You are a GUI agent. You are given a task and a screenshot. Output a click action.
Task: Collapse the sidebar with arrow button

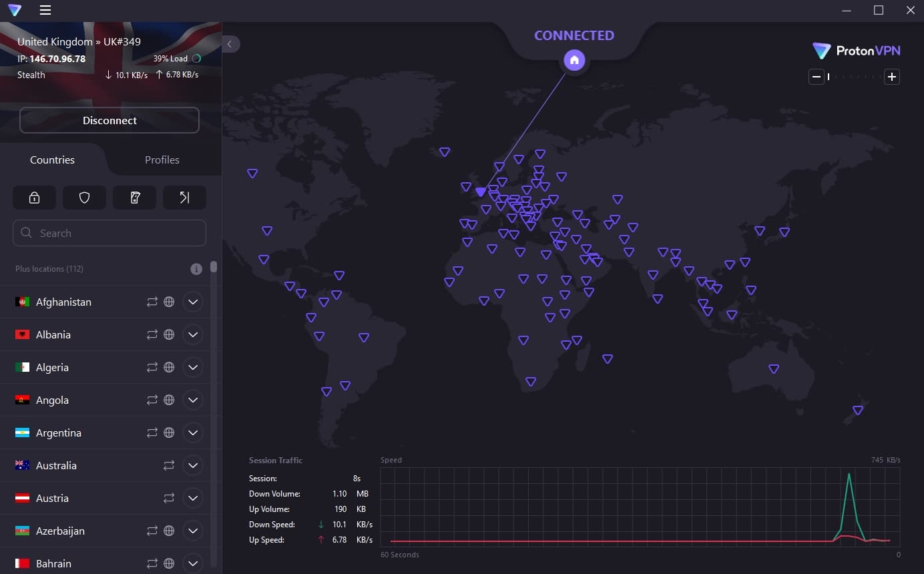[x=230, y=44]
